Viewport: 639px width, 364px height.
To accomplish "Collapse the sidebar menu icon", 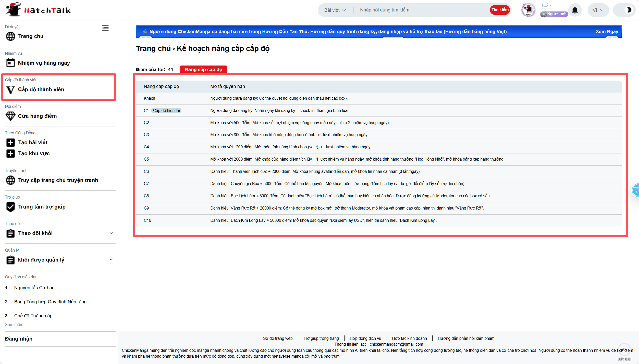I will click(x=105, y=28).
